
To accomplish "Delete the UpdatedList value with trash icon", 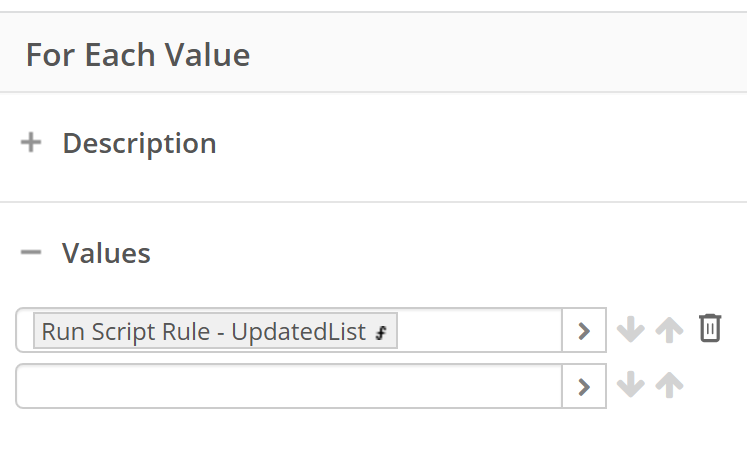I will click(710, 328).
